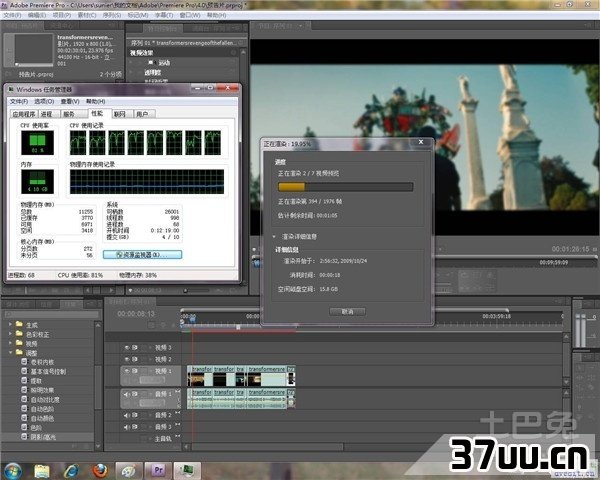Click the 色彩校正 folder icon
The image size is (600, 480).
[x=19, y=334]
